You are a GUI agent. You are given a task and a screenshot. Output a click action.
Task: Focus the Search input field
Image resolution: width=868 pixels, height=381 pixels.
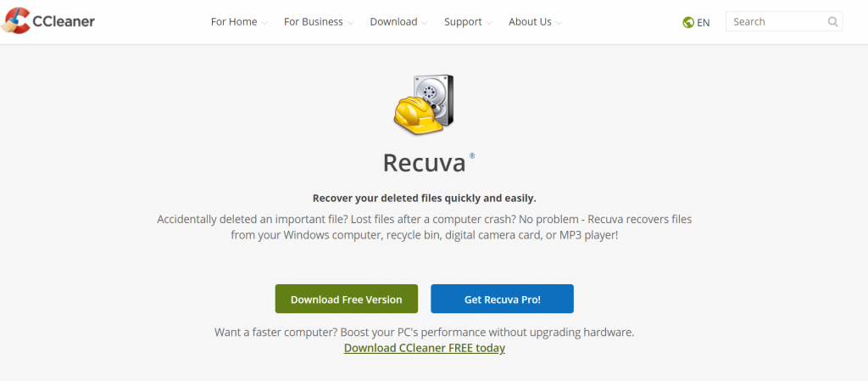[784, 21]
